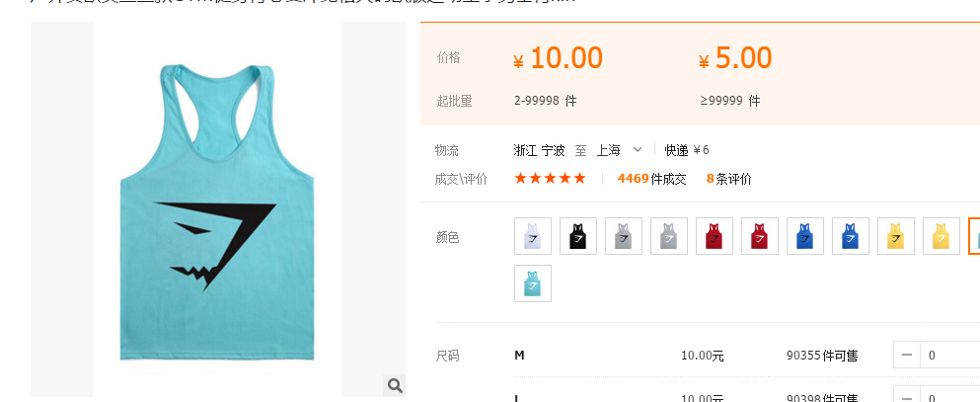Open the magnifier zoom icon on product image
Screen dimensions: 980x402
[x=395, y=386]
